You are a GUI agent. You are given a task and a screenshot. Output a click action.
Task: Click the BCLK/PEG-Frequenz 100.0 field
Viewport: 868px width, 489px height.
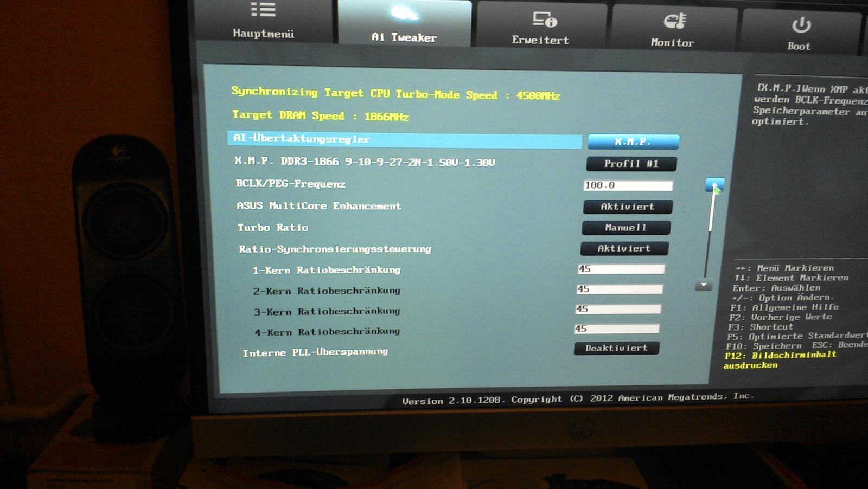(x=628, y=185)
